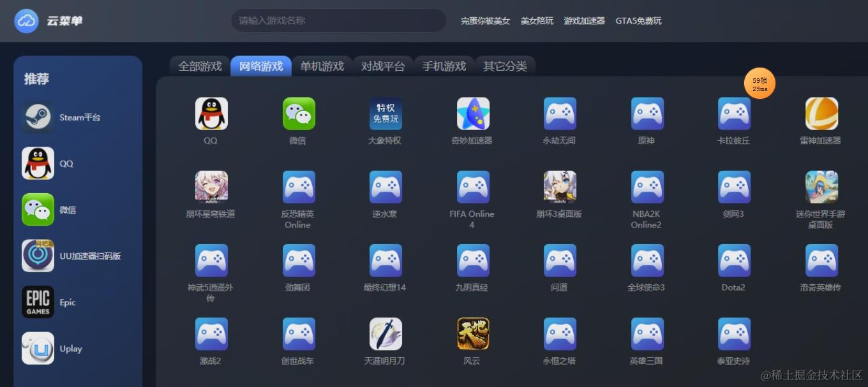This screenshot has height=387, width=868.
Task: Click the GTA5免费玩 link
Action: click(638, 21)
